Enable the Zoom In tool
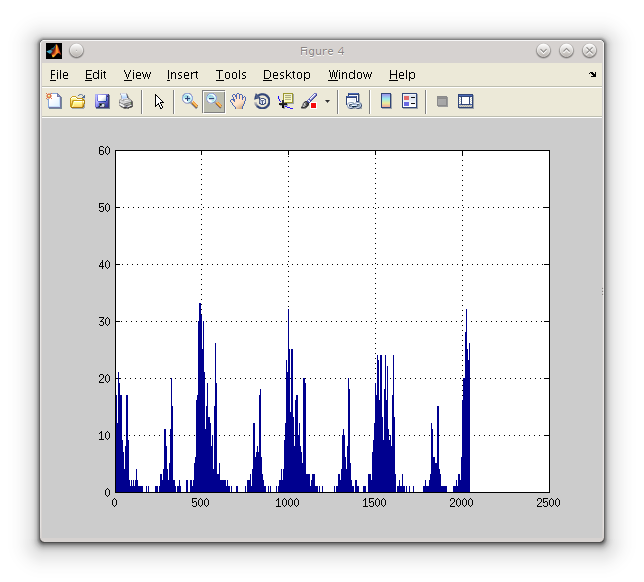 pos(189,101)
